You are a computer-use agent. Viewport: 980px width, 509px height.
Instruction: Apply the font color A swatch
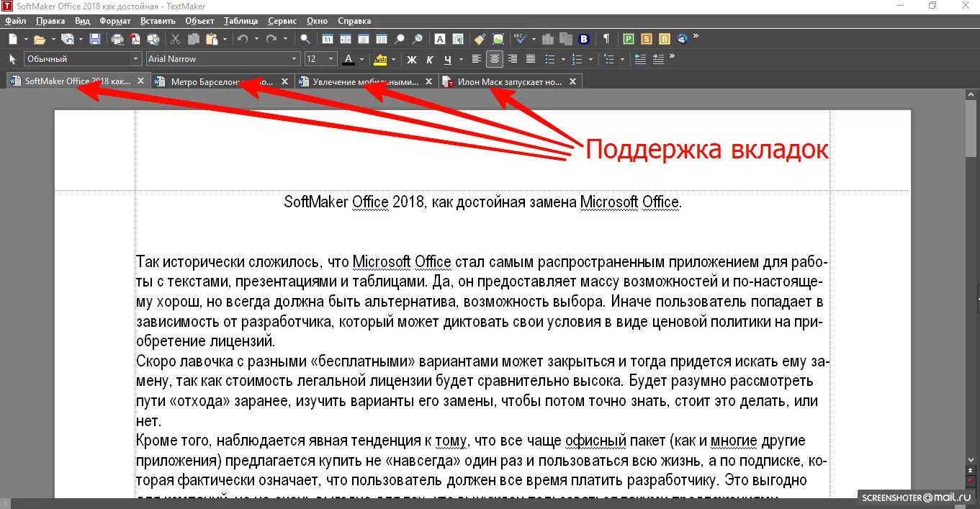point(349,59)
